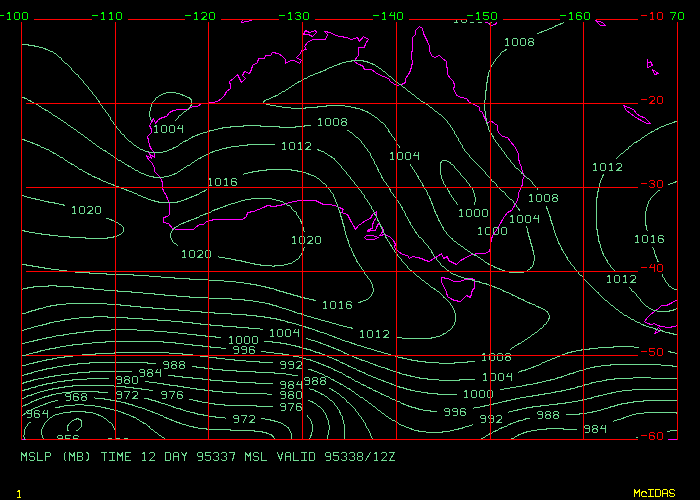Screen dimensions: 700x500
Task: Click the frame number 1 at bottom left
Action: [x=19, y=494]
